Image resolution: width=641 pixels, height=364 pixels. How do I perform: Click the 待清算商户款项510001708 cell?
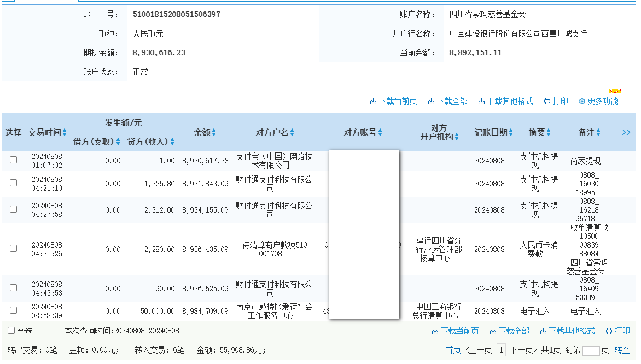tap(274, 249)
